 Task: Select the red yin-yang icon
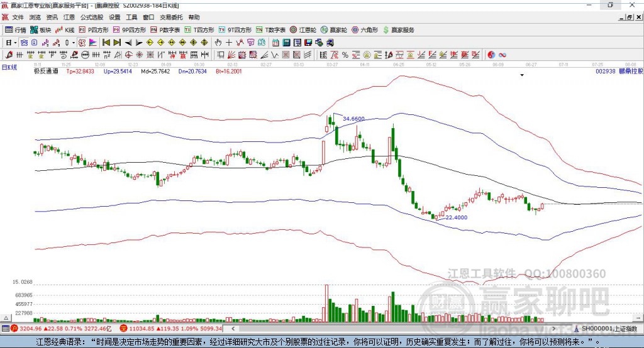coord(491,55)
